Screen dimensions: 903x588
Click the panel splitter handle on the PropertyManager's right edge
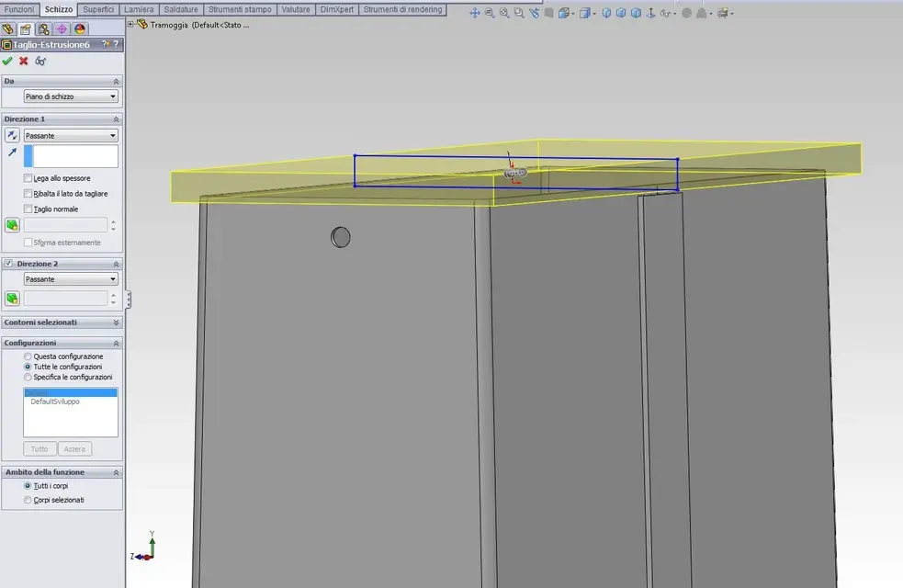coord(128,300)
